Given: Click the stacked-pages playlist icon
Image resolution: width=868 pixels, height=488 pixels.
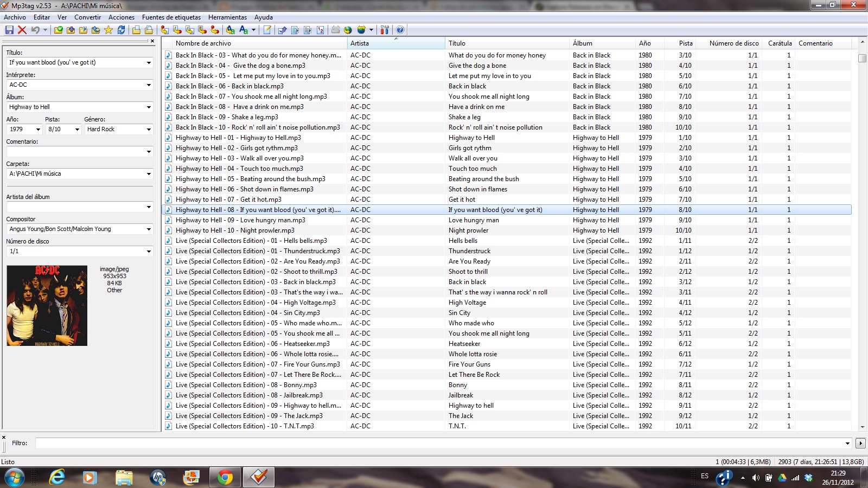Looking at the screenshot, I should (x=149, y=30).
